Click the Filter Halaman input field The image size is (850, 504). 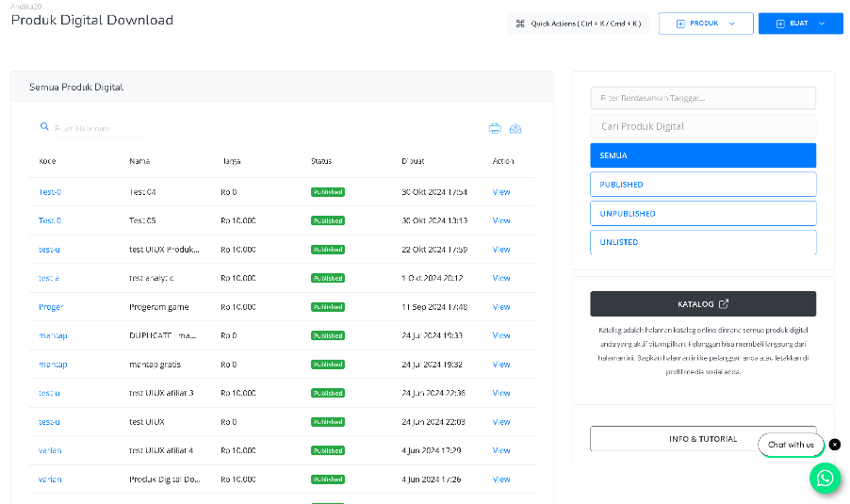[99, 128]
